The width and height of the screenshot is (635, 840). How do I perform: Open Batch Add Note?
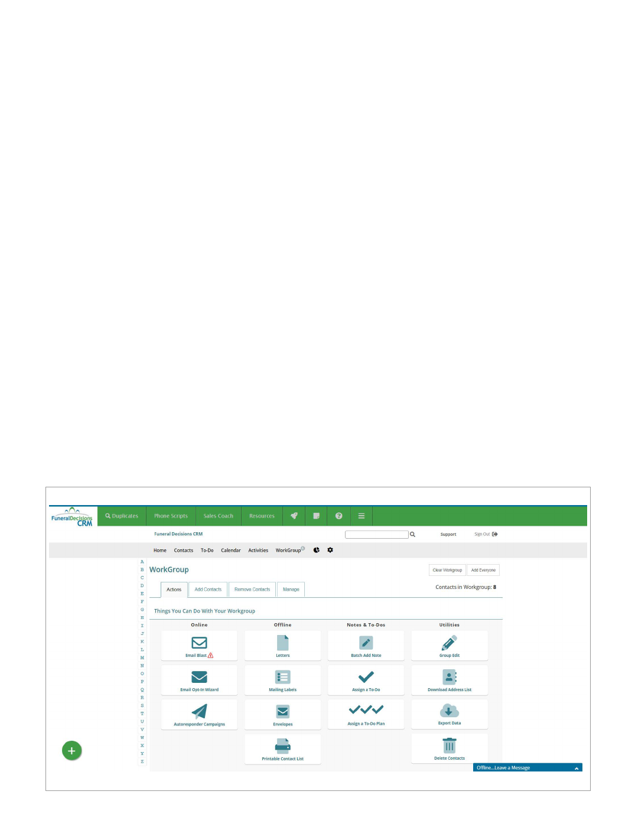(366, 643)
